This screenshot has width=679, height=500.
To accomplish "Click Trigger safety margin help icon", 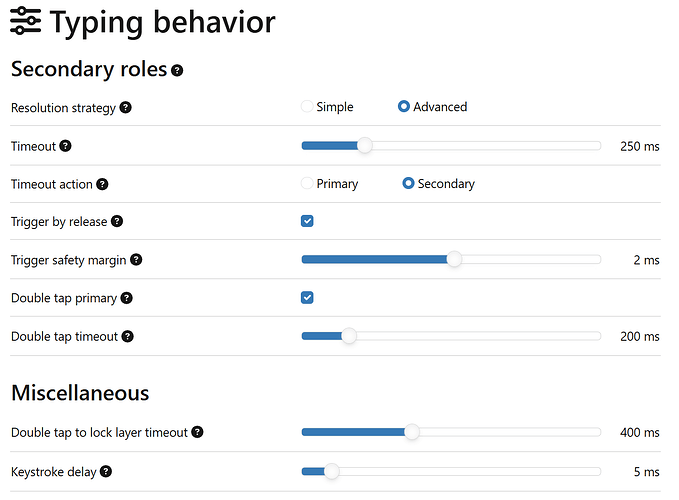I will (x=136, y=260).
